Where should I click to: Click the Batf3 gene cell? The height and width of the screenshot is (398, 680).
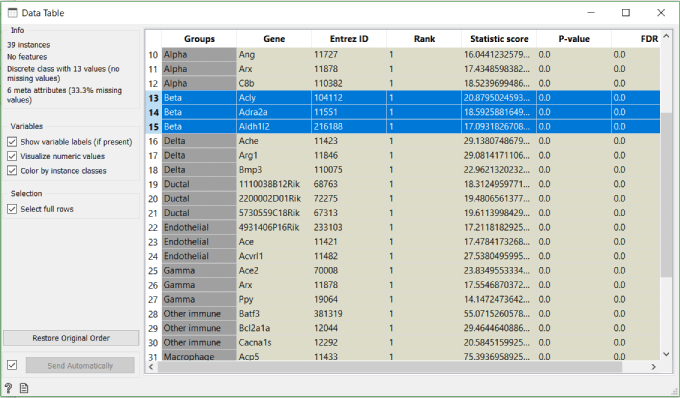274,313
